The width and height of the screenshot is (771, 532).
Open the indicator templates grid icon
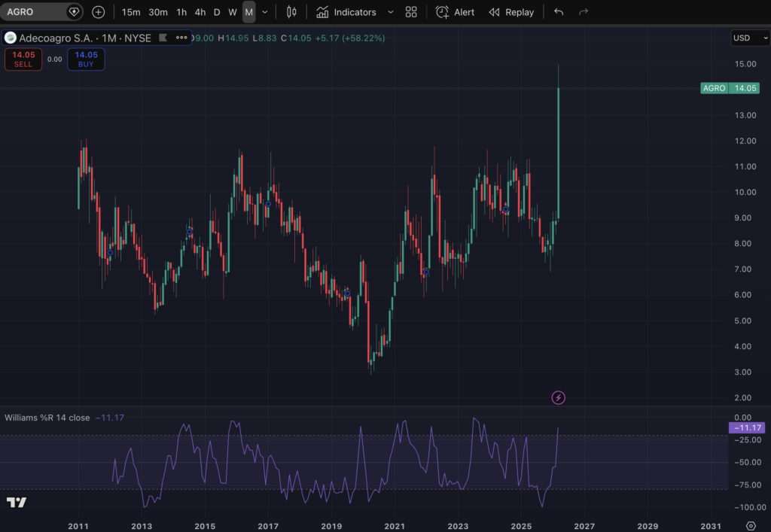point(411,12)
